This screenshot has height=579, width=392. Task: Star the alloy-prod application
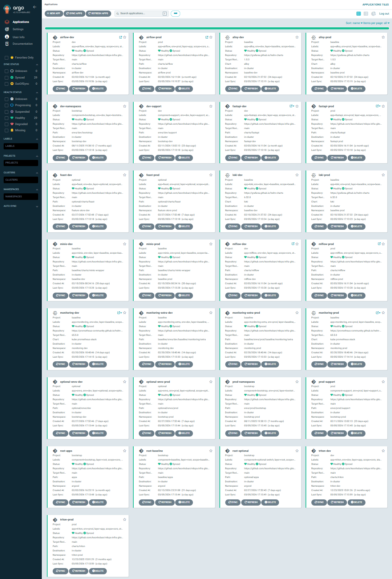coord(383,37)
